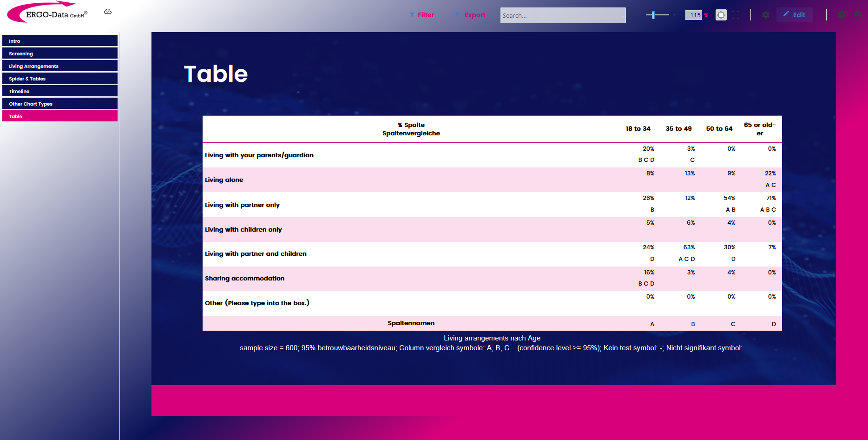Go to the Intro page

[60, 41]
